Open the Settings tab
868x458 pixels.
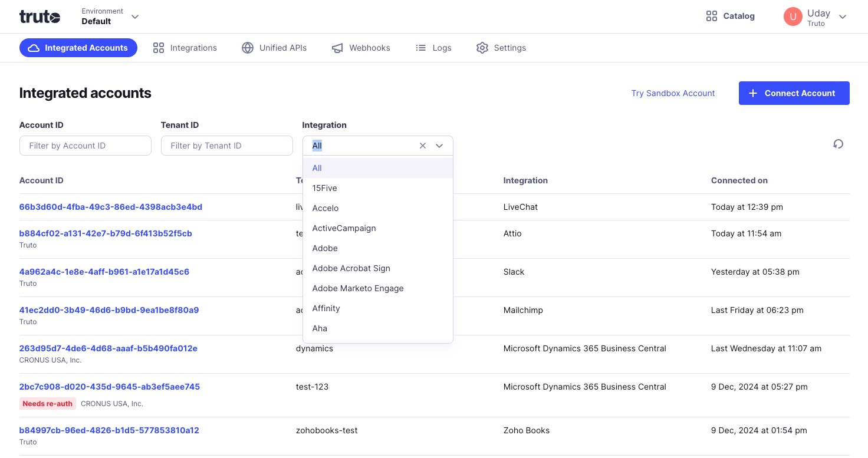point(501,48)
